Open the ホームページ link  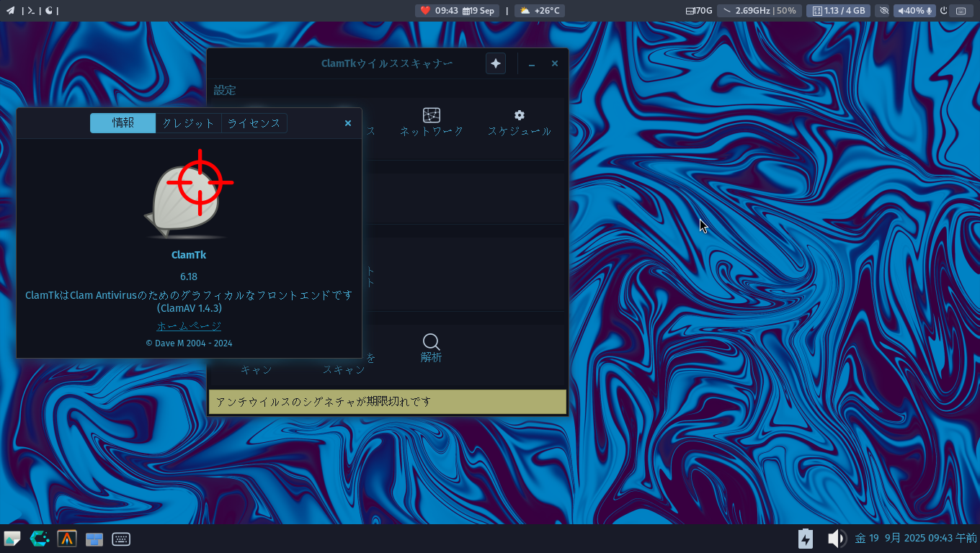click(x=189, y=326)
